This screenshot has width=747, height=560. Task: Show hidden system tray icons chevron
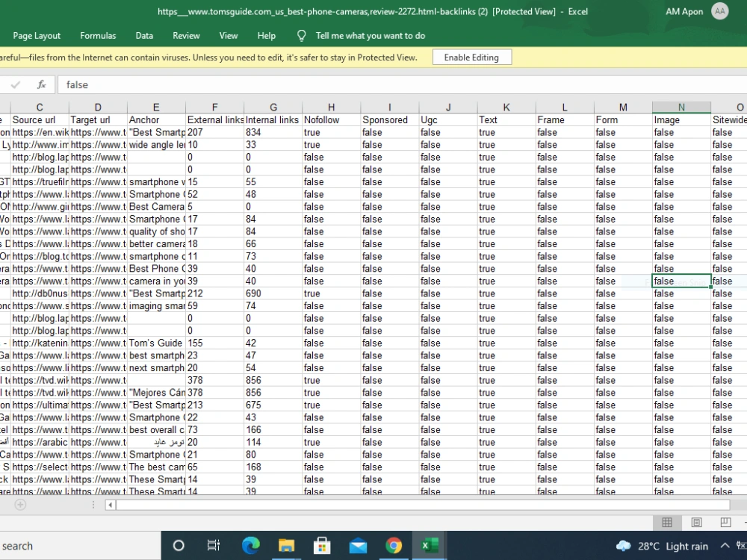pyautogui.click(x=725, y=546)
